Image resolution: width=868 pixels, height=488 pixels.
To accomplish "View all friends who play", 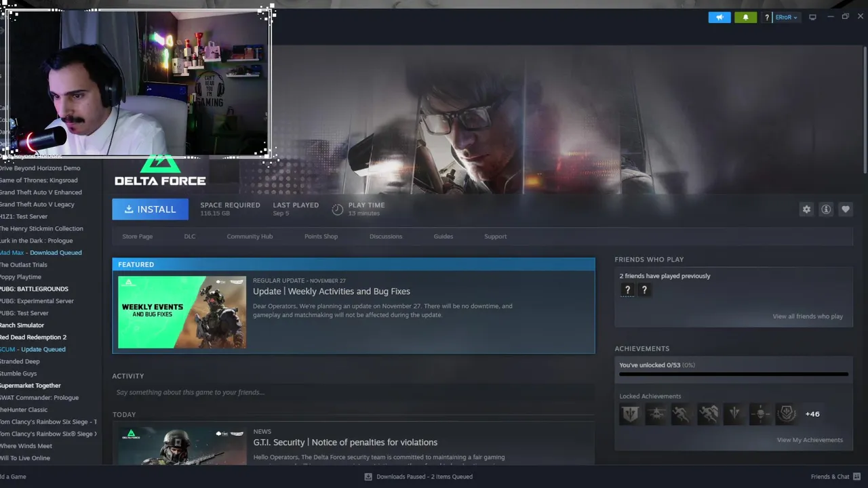I will 808,317.
